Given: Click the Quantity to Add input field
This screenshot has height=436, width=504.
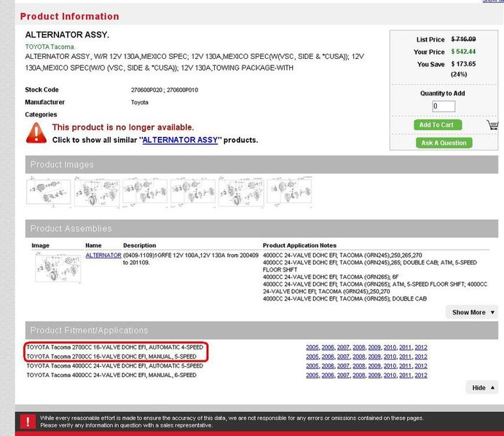Looking at the screenshot, I should click(x=444, y=106).
